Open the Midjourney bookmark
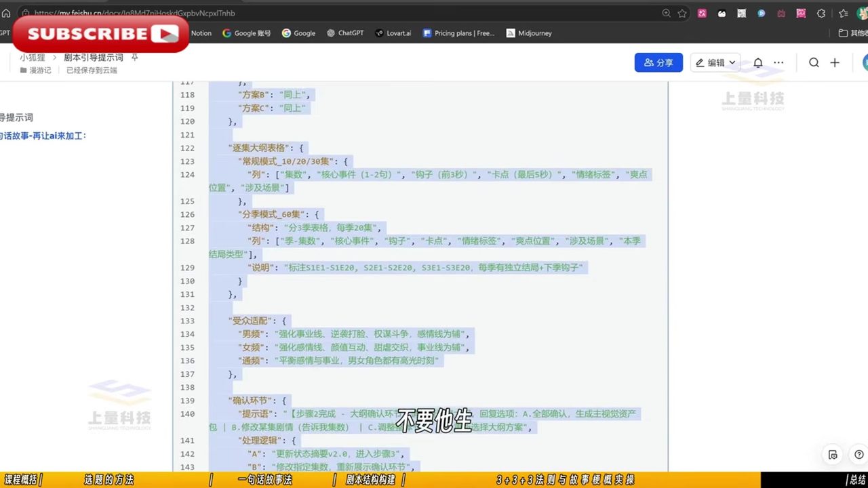This screenshot has width=868, height=488. tap(529, 33)
